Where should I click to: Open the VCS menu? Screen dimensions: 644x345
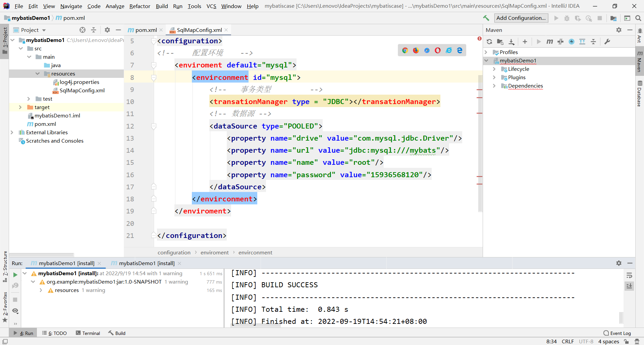tap(211, 6)
